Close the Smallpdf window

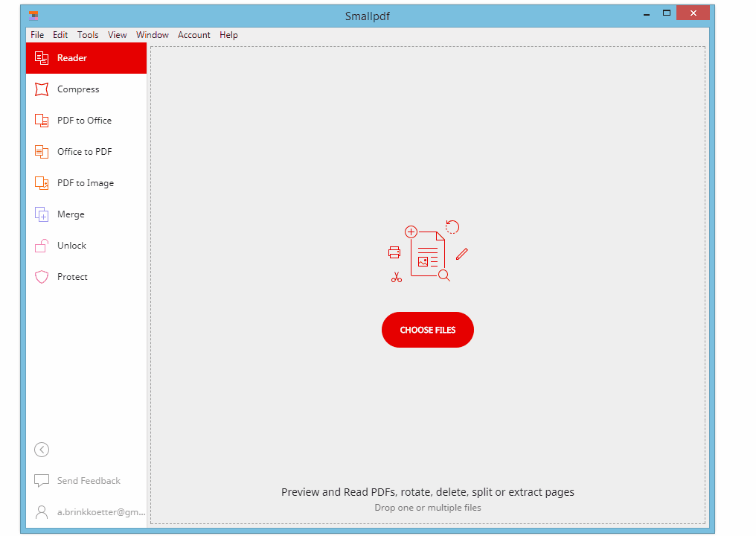pyautogui.click(x=693, y=13)
